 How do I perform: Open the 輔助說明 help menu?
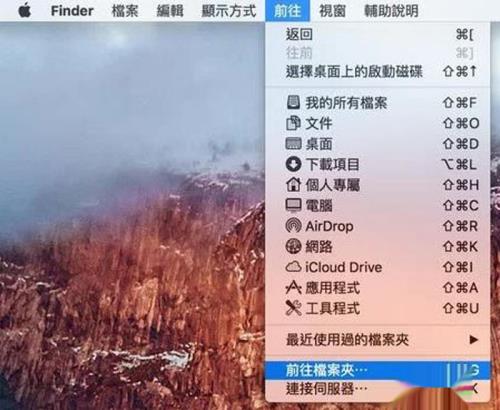pos(391,11)
